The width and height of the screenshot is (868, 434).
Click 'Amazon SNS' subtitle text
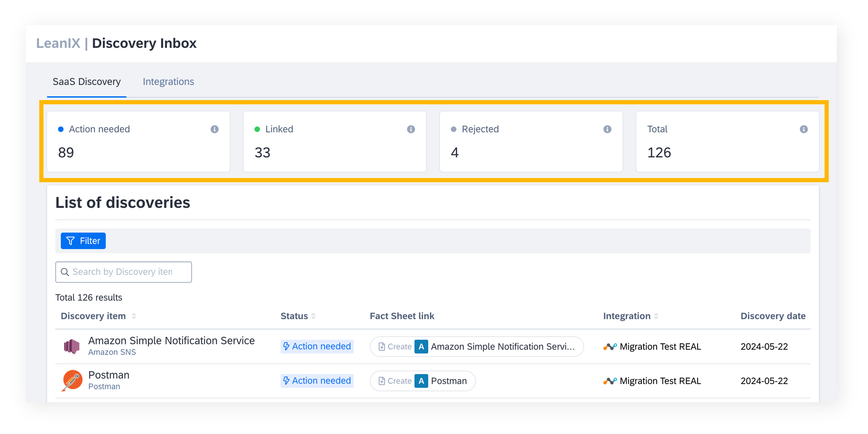tap(112, 352)
